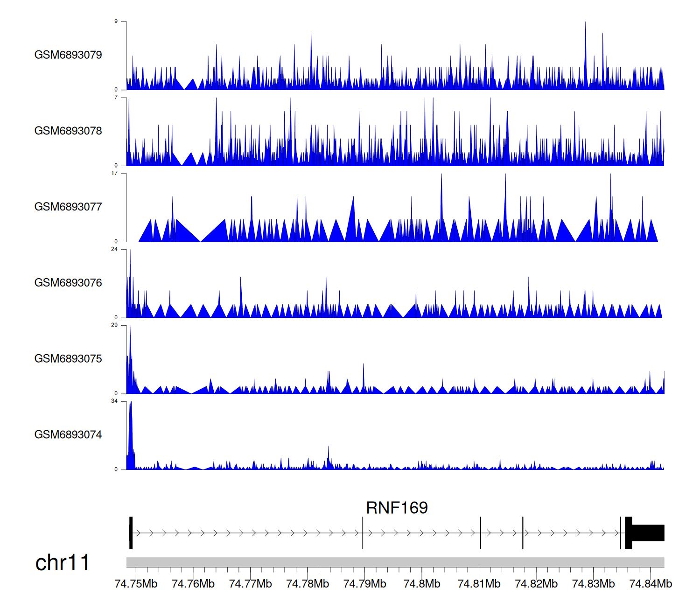Click the first RNF169 exon at left edge
The height and width of the screenshot is (616, 700).
(x=131, y=533)
